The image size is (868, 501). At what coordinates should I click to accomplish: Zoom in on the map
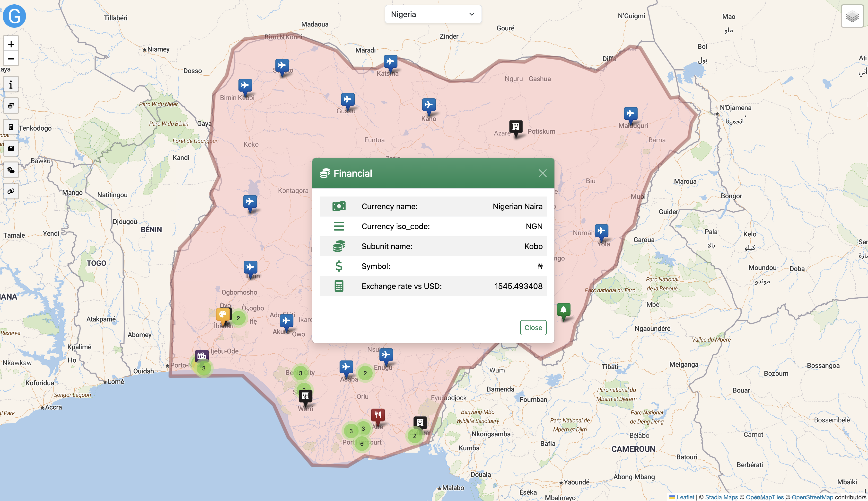coord(11,44)
